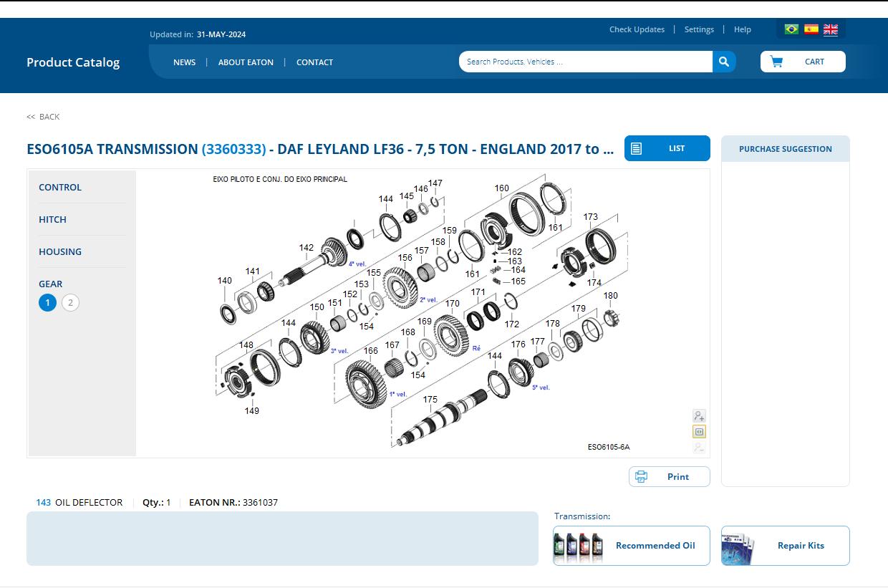Open ABOUT EATON page
The width and height of the screenshot is (888, 588).
pos(246,62)
